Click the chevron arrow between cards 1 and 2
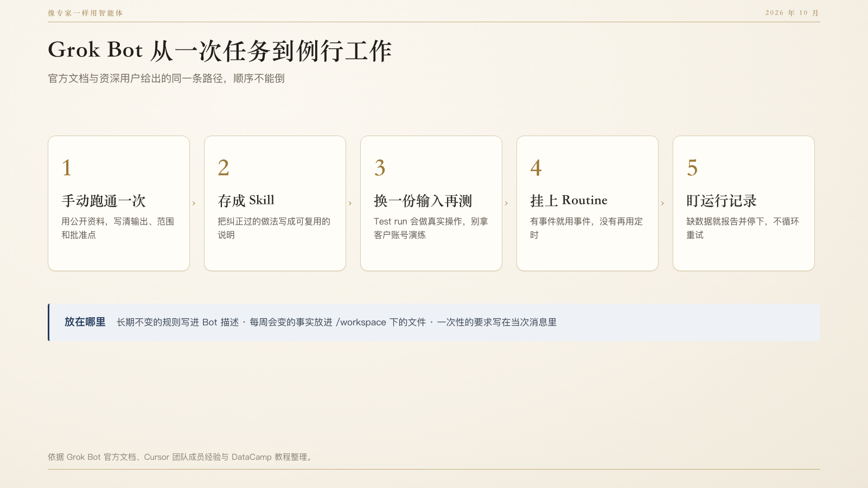The height and width of the screenshot is (488, 868). coord(194,203)
